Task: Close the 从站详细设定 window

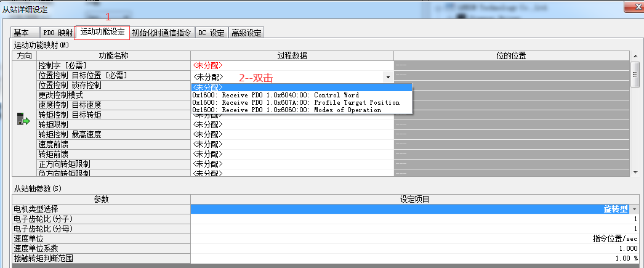Action: 639,6
